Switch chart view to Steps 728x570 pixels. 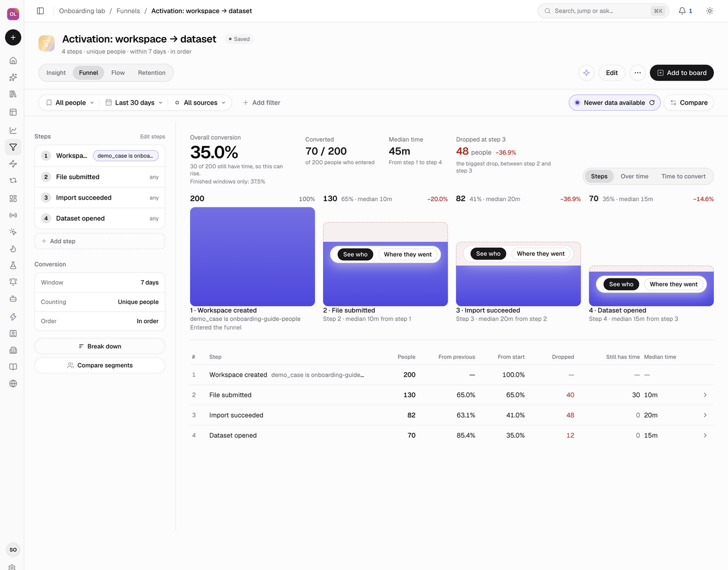599,176
